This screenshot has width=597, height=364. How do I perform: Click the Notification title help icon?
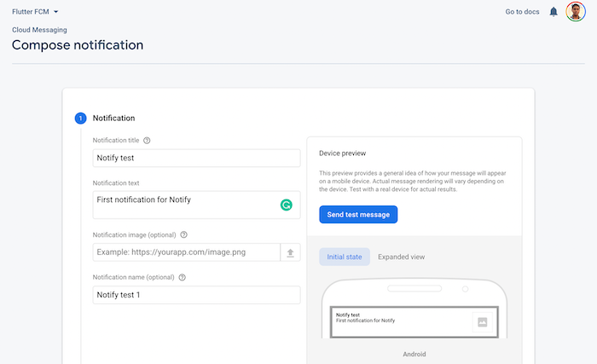(x=147, y=141)
